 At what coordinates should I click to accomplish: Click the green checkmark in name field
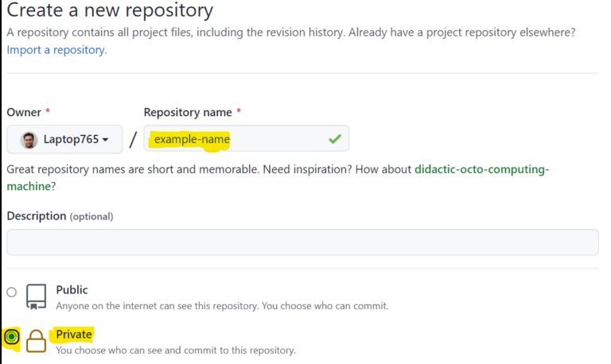tap(335, 139)
